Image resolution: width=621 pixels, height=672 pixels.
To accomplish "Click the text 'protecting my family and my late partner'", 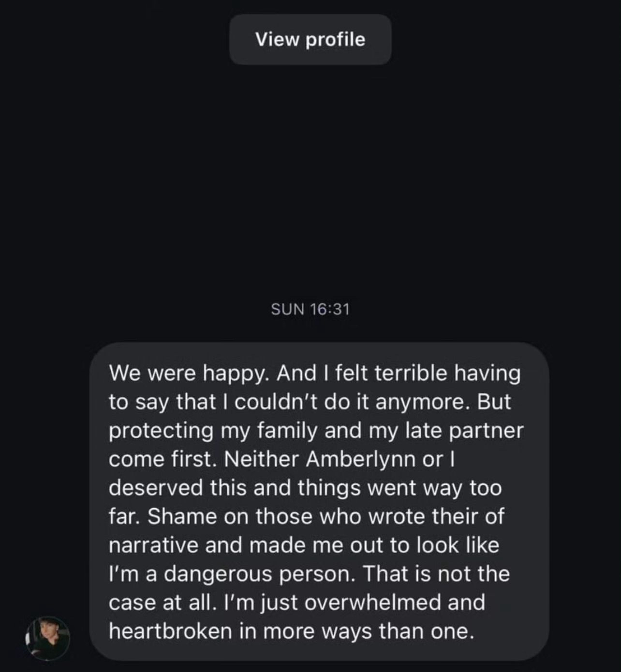I will click(316, 431).
